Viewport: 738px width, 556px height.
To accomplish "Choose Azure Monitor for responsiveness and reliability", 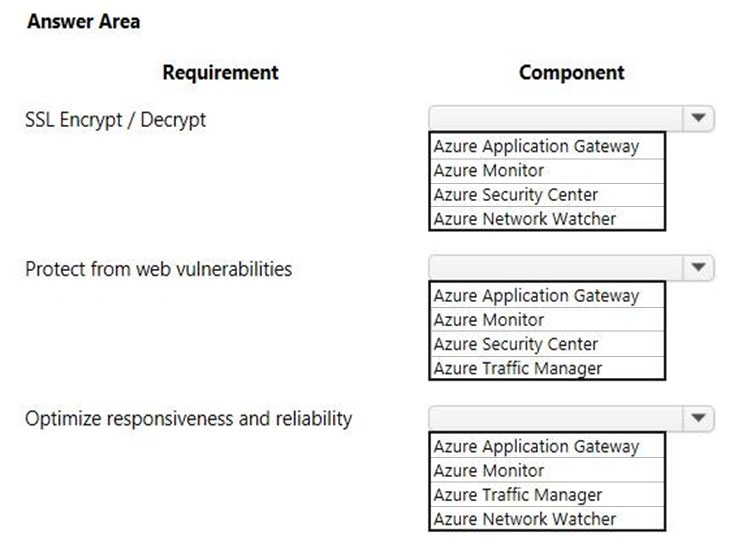I will [x=547, y=470].
